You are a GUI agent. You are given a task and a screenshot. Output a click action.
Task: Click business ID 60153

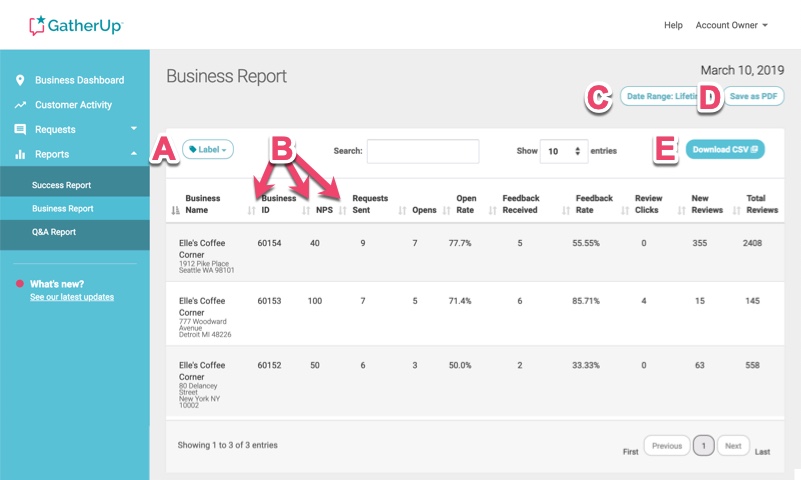pos(269,301)
